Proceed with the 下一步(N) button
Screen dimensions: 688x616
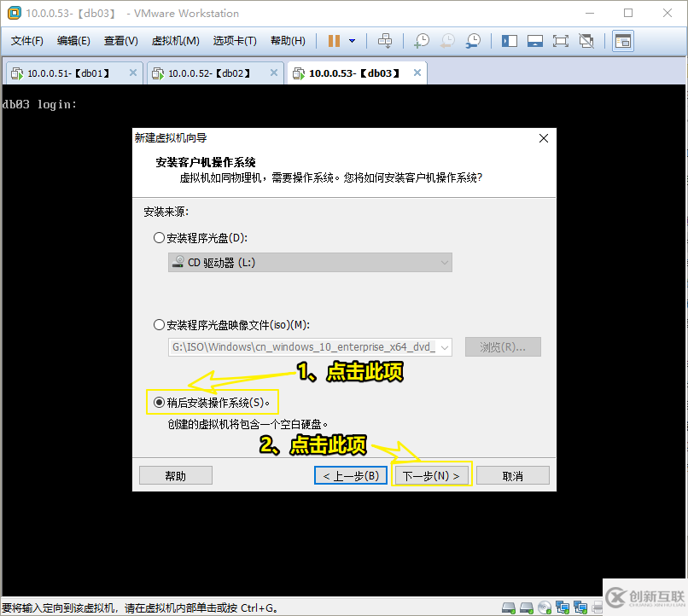(431, 476)
